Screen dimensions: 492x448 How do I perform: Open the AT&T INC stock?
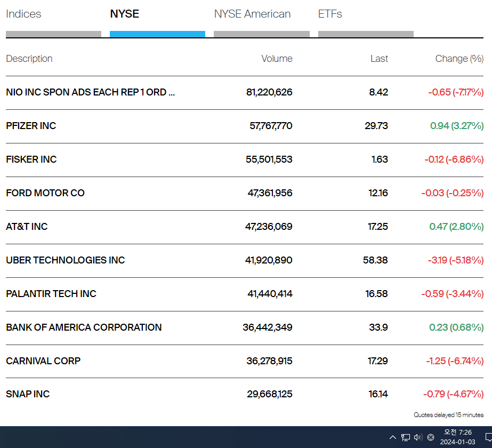pos(27,227)
